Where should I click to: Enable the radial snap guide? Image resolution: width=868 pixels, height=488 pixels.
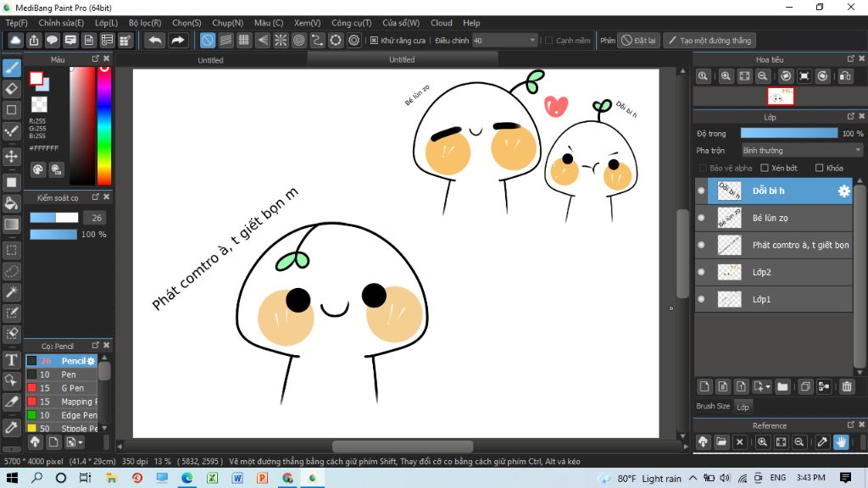coord(281,41)
